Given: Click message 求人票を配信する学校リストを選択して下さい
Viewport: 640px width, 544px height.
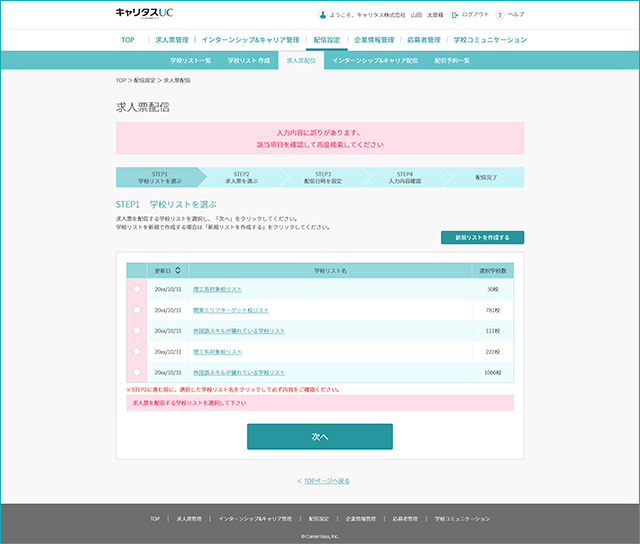Looking at the screenshot, I should coord(320,403).
